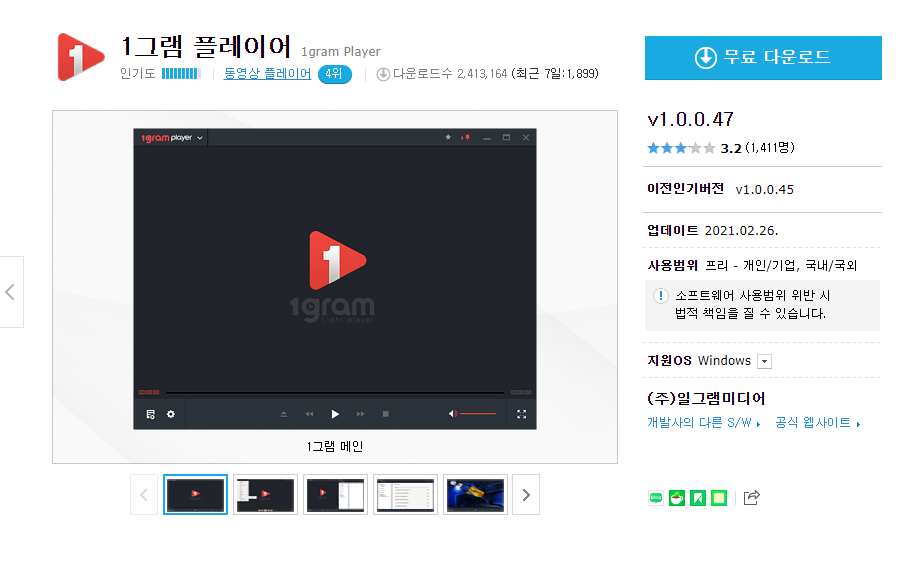Click the player seek progress bar
This screenshot has height=566, width=908.
[x=335, y=393]
